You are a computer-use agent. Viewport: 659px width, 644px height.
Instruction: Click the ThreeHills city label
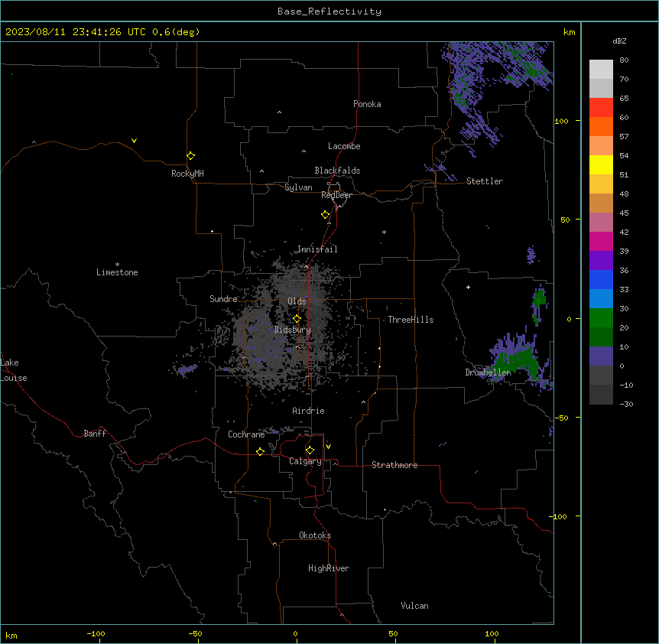click(x=411, y=320)
